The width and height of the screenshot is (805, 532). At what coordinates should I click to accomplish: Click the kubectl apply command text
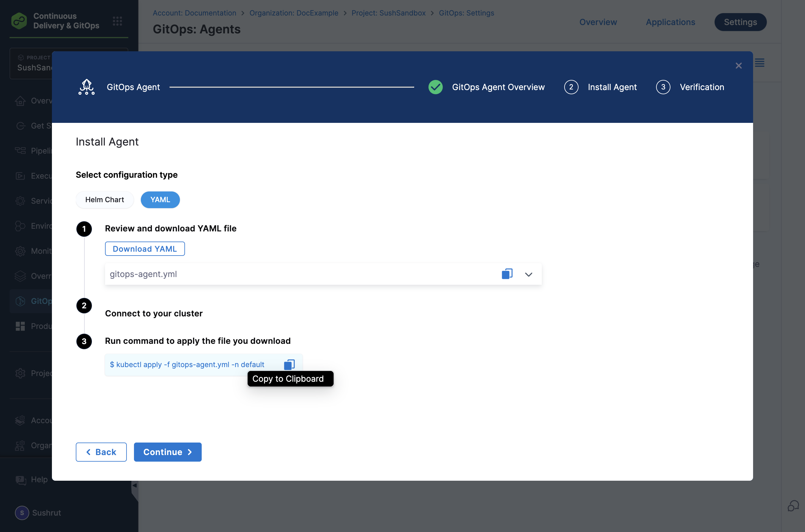point(187,364)
